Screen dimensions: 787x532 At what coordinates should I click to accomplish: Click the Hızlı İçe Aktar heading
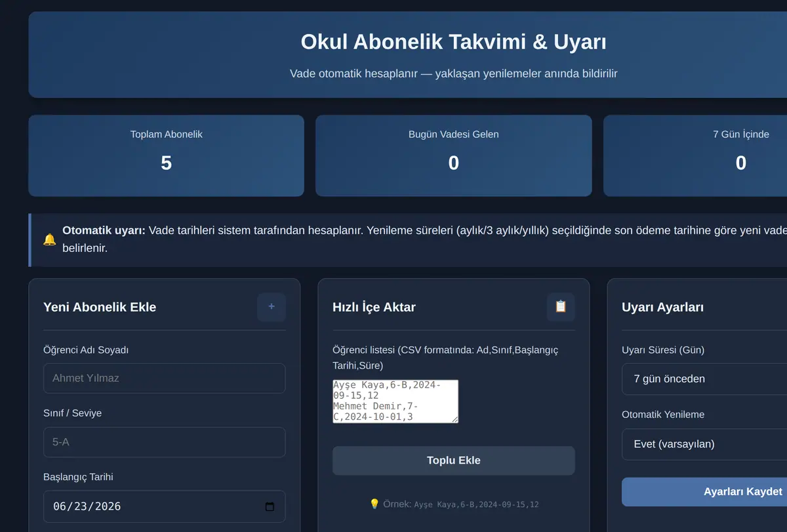pos(374,307)
